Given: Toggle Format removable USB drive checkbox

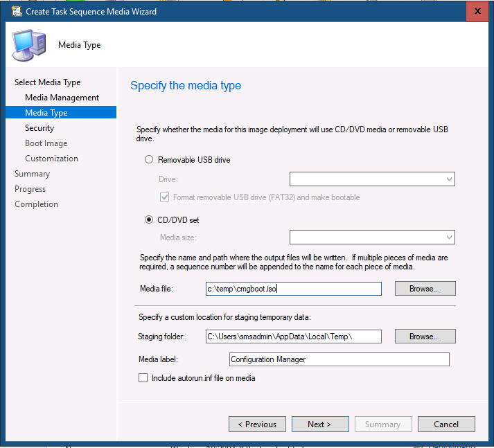Looking at the screenshot, I should [164, 197].
